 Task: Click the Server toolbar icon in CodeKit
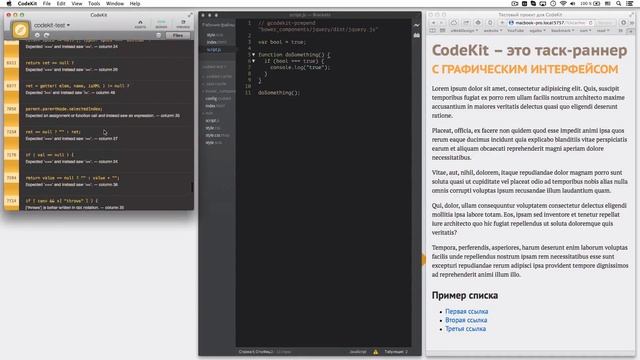[161, 24]
